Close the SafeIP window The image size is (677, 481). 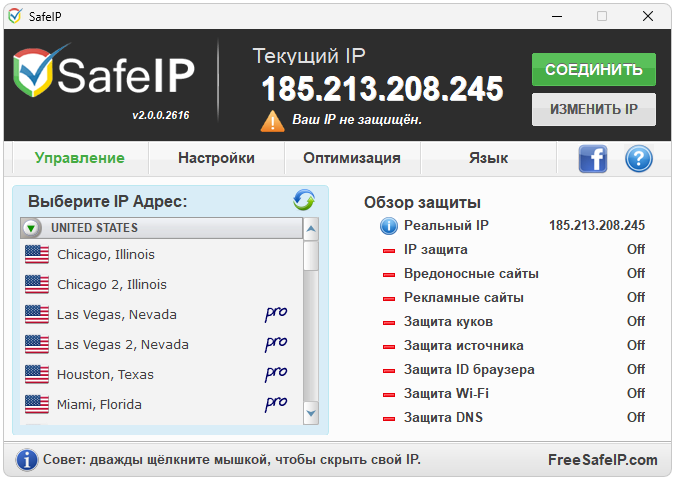click(648, 16)
